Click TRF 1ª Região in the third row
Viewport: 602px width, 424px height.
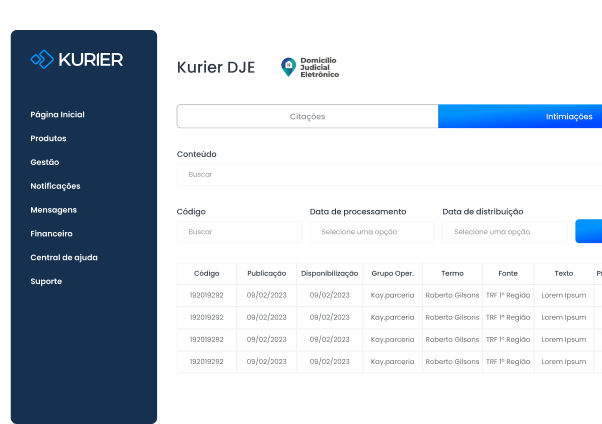pos(508,340)
